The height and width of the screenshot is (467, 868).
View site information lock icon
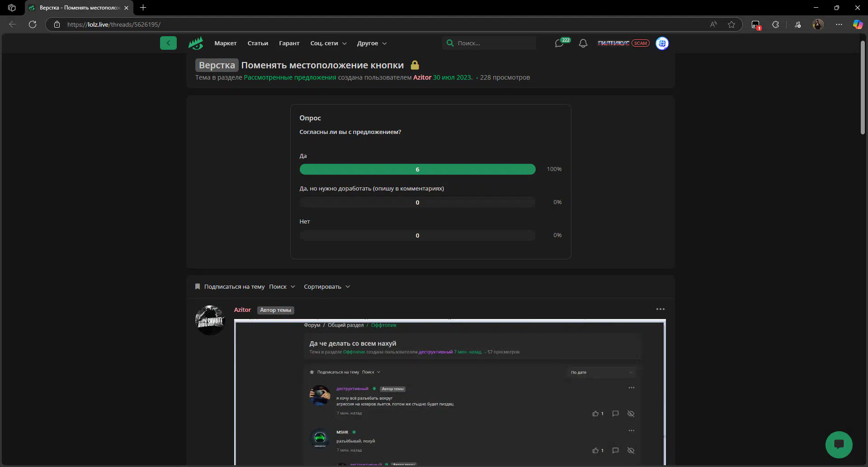point(57,24)
